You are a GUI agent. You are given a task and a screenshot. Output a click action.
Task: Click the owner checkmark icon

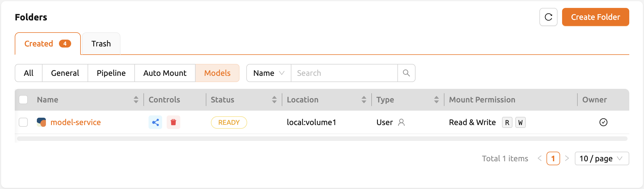click(603, 122)
